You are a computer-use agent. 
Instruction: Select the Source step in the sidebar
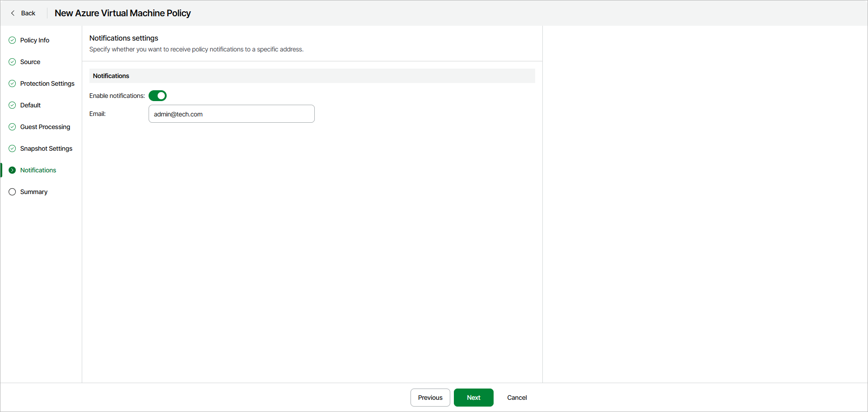30,62
